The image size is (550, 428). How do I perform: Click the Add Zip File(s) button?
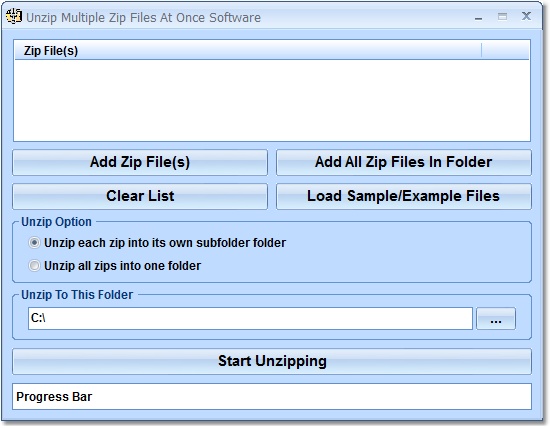[x=140, y=162]
